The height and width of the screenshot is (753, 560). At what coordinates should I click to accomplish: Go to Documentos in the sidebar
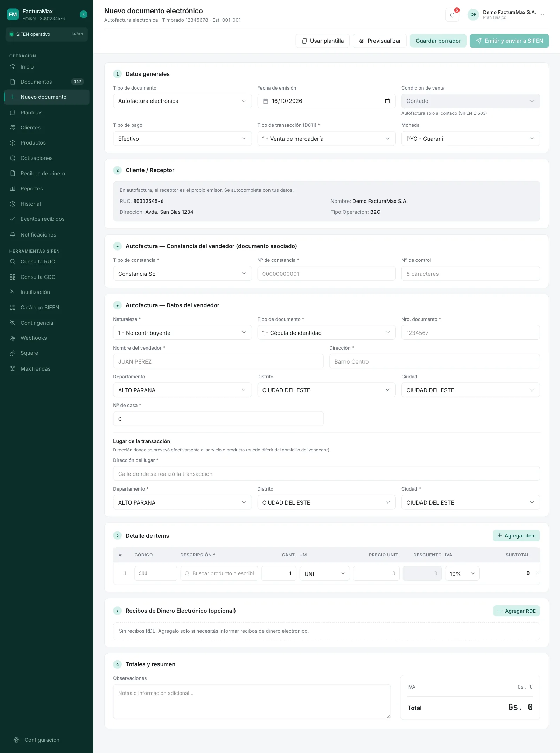(x=47, y=82)
